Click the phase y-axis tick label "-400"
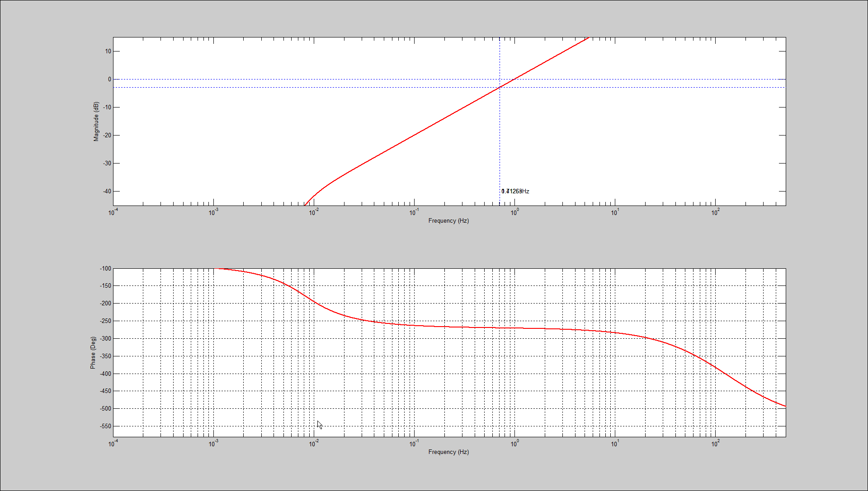The width and height of the screenshot is (868, 491). 105,374
